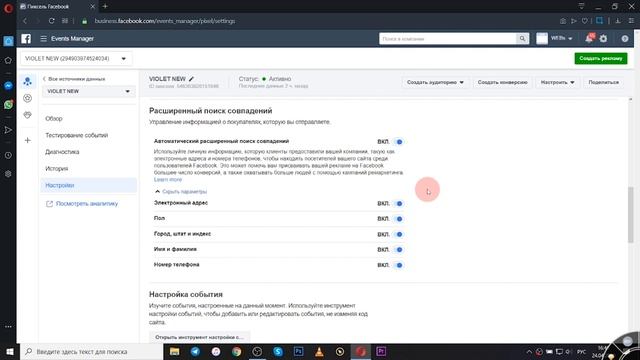Open Тестирование событий section
640x360 pixels.
pyautogui.click(x=77, y=135)
